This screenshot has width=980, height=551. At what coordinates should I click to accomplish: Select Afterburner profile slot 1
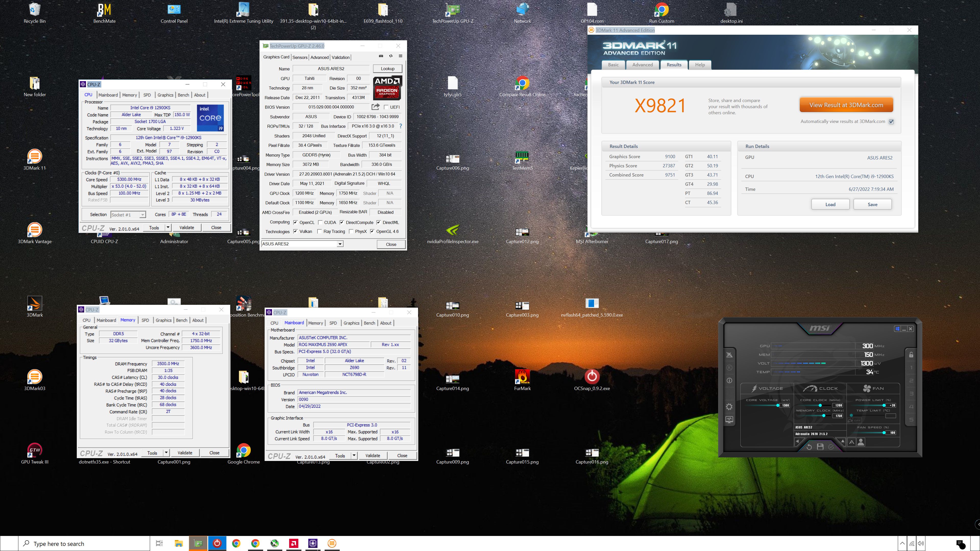(912, 368)
